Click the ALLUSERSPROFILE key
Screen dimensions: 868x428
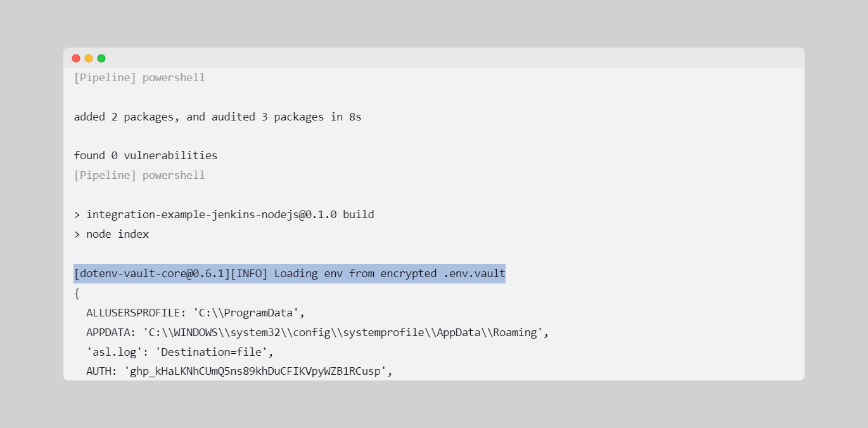136,313
